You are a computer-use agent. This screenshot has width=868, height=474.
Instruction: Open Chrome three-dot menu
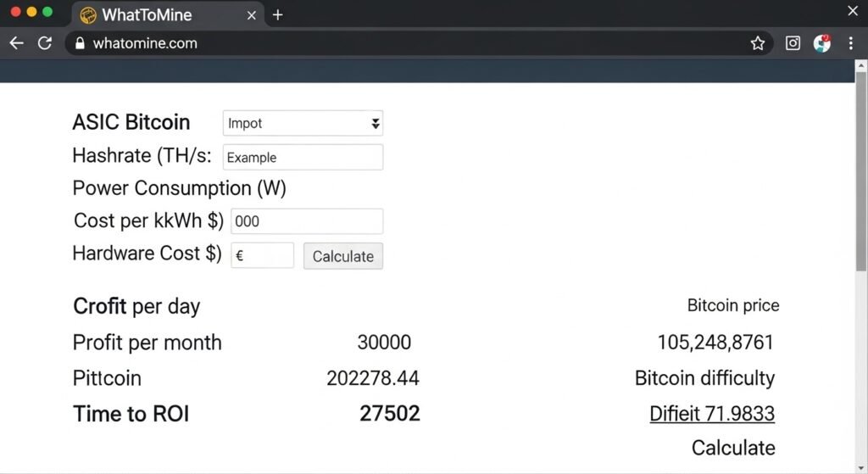(x=851, y=43)
